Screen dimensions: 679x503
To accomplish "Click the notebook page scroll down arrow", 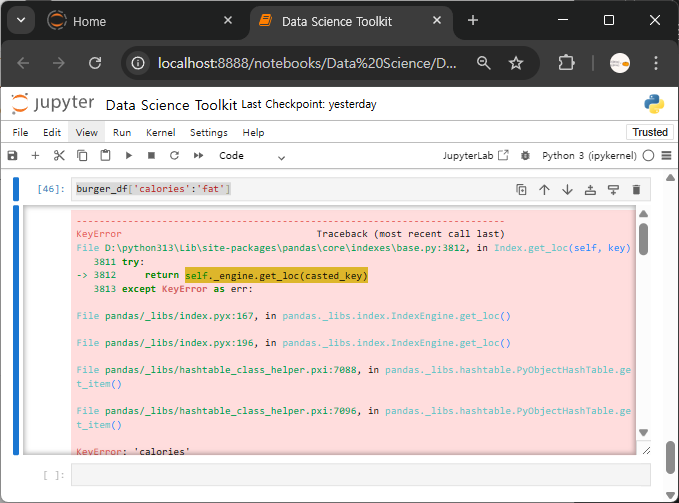I will point(670,495).
